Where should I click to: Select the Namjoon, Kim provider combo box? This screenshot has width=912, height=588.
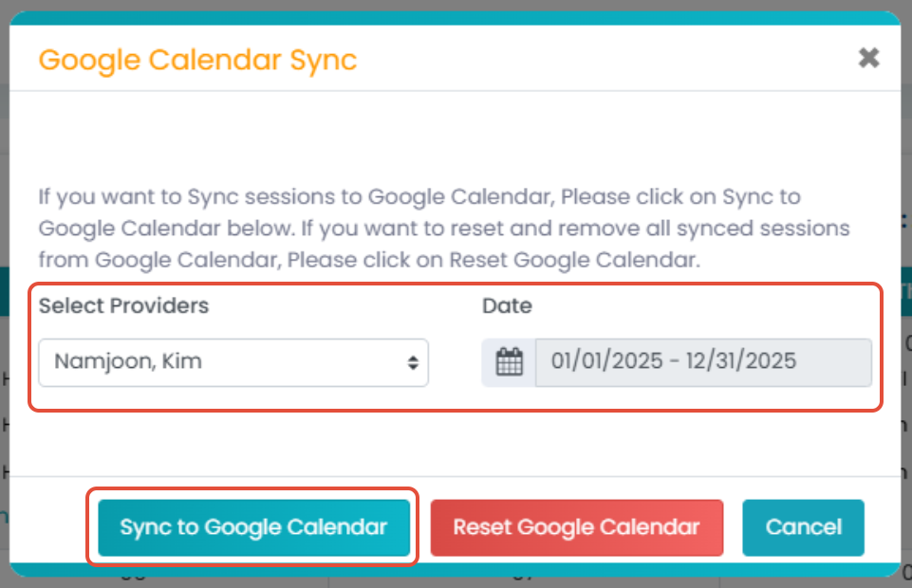point(233,362)
